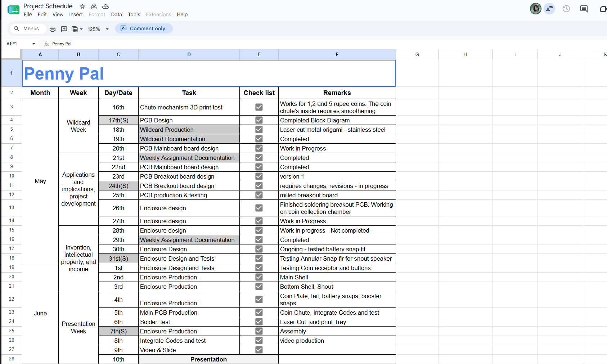This screenshot has height=364, width=607.
Task: Open the name box dropdown arrow
Action: (34, 44)
